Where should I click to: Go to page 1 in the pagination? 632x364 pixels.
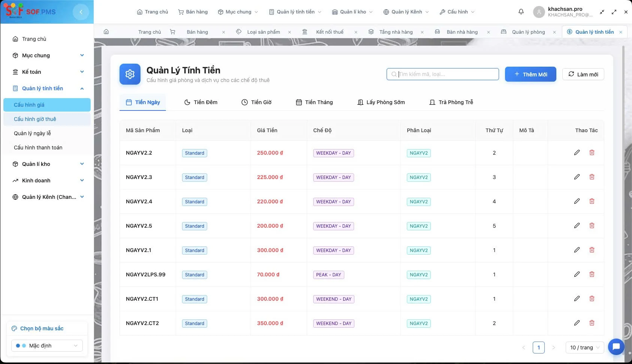pyautogui.click(x=539, y=348)
